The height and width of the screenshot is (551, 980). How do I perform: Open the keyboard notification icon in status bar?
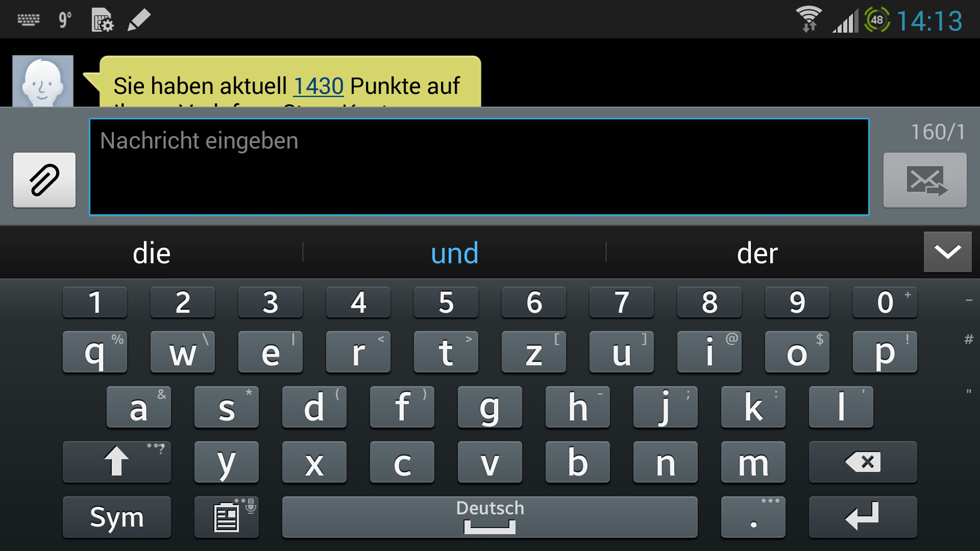tap(29, 20)
